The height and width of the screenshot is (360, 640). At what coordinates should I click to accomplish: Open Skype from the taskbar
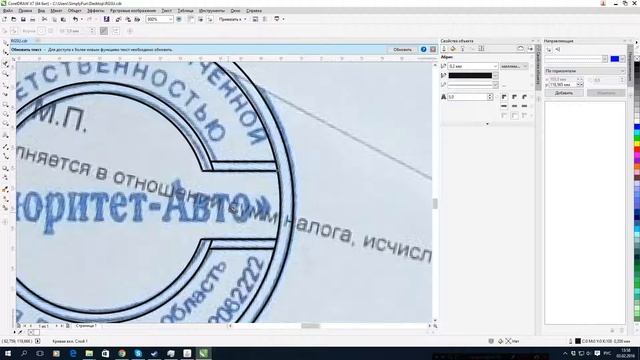click(138, 353)
